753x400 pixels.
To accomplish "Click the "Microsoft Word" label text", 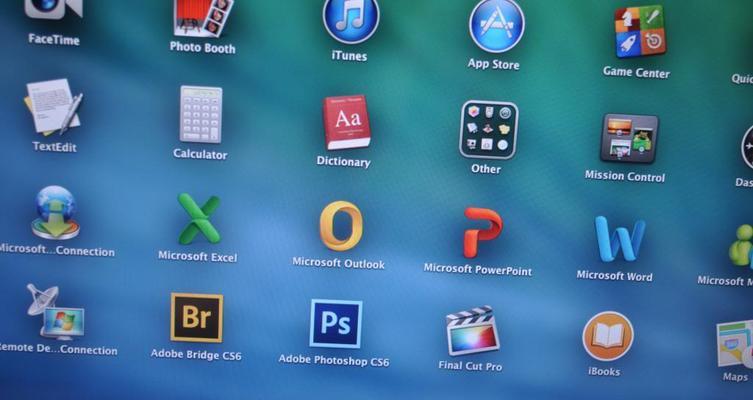I will (615, 276).
